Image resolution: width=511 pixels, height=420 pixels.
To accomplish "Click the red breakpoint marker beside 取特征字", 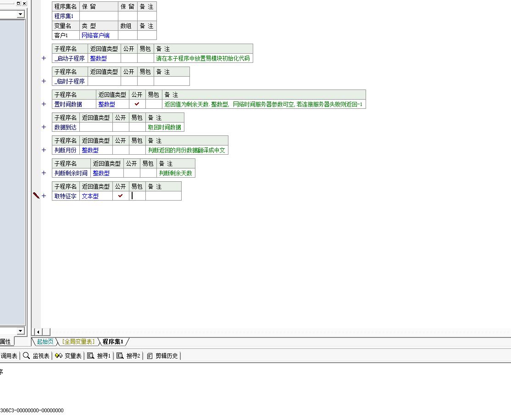I will point(36,196).
